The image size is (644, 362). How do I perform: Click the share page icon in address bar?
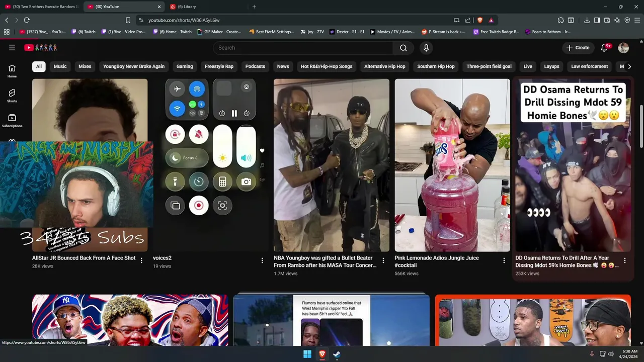[468, 20]
